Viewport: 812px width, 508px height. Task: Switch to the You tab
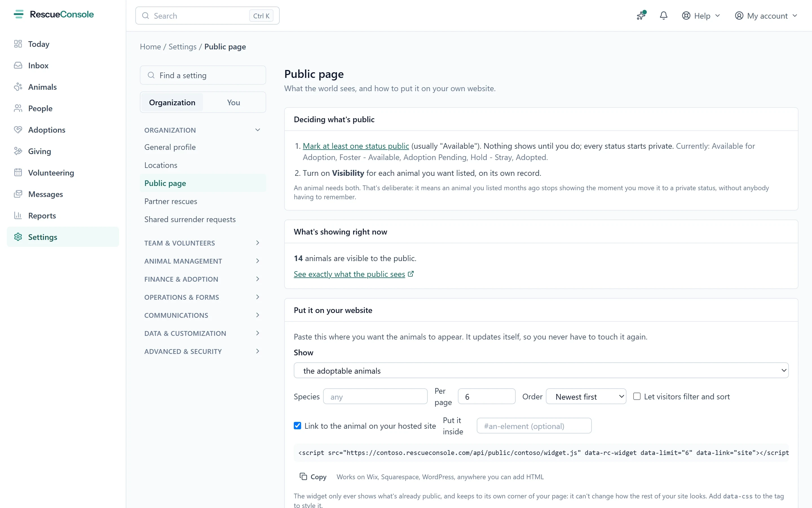coord(233,102)
